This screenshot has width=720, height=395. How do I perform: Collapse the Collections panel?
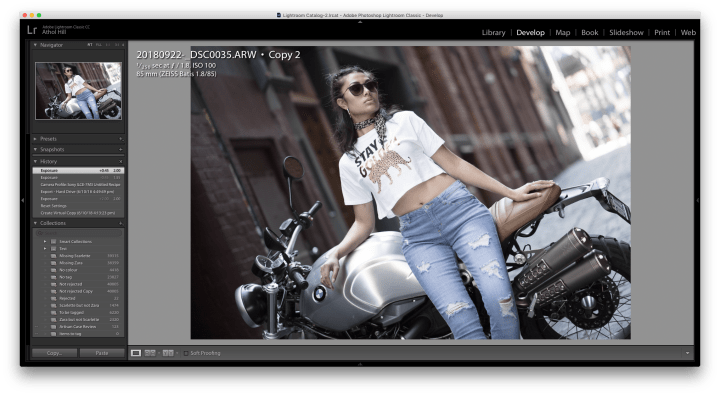(35, 223)
